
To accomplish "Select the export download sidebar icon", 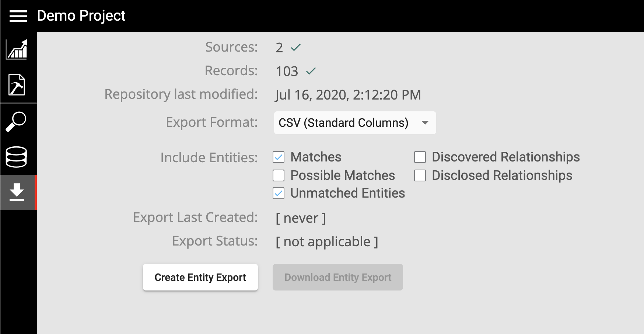I will [x=17, y=192].
